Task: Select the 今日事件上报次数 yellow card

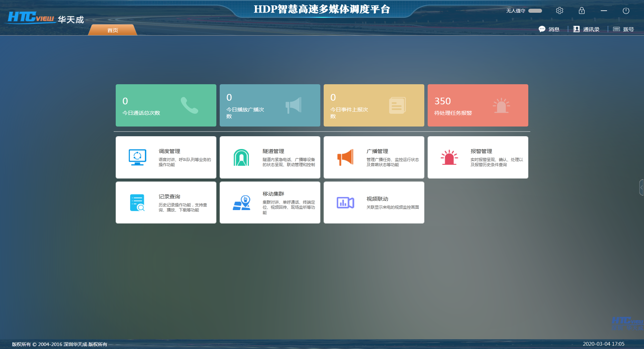Action: (x=374, y=105)
